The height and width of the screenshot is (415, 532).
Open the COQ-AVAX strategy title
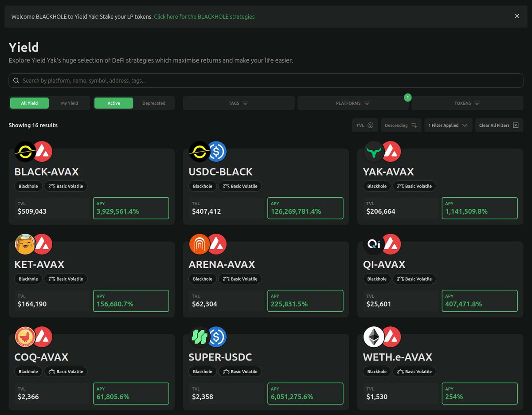pos(41,357)
